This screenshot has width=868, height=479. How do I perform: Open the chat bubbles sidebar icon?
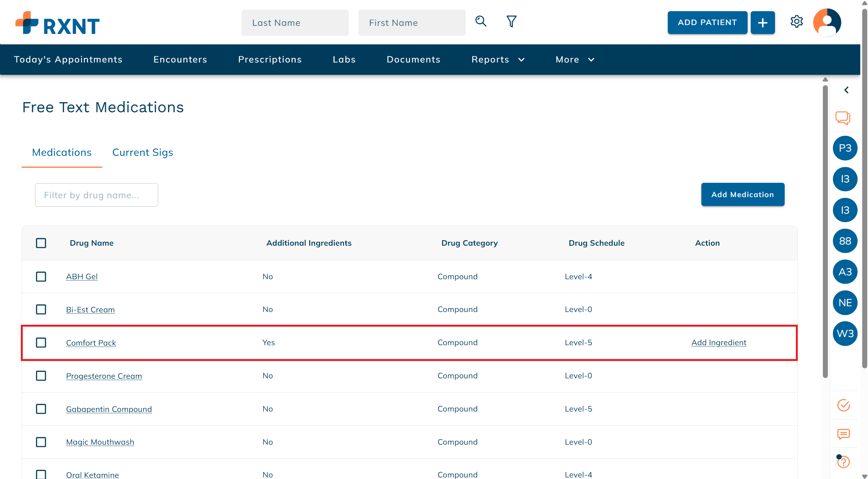pyautogui.click(x=843, y=118)
